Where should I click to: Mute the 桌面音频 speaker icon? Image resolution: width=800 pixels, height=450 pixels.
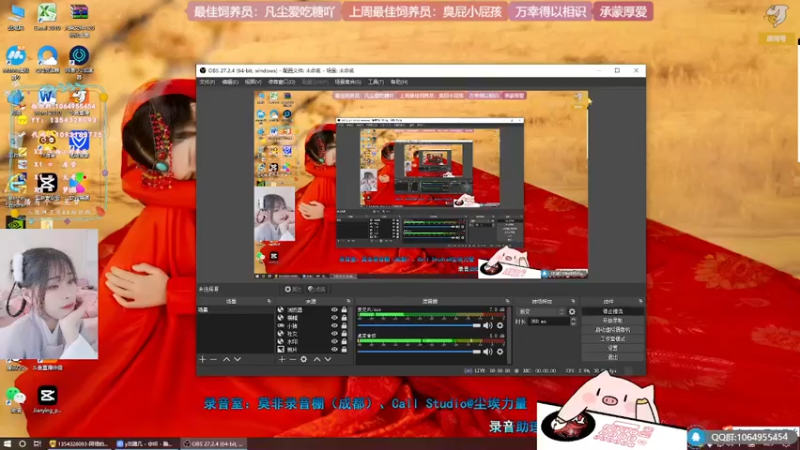click(x=488, y=352)
